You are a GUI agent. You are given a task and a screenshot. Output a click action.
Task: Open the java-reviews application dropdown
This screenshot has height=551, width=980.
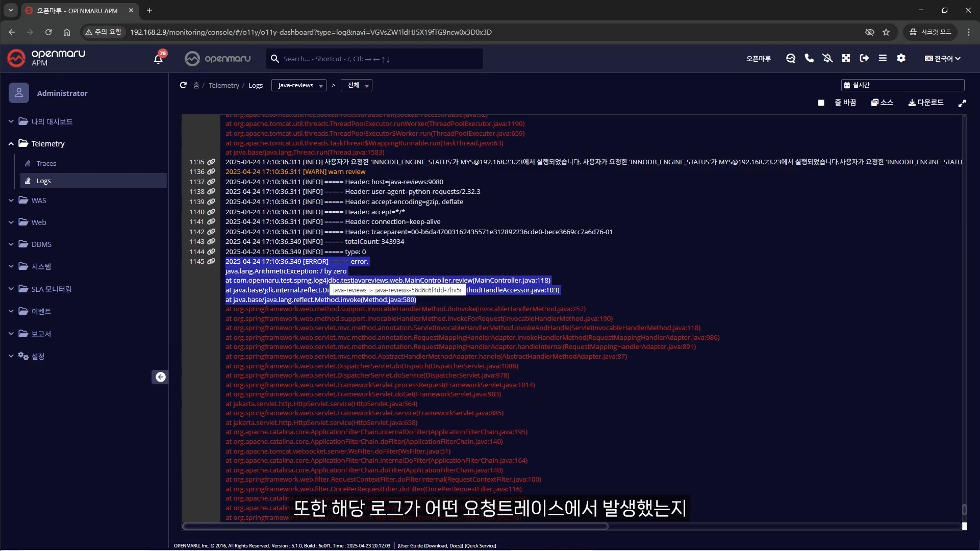pos(299,85)
